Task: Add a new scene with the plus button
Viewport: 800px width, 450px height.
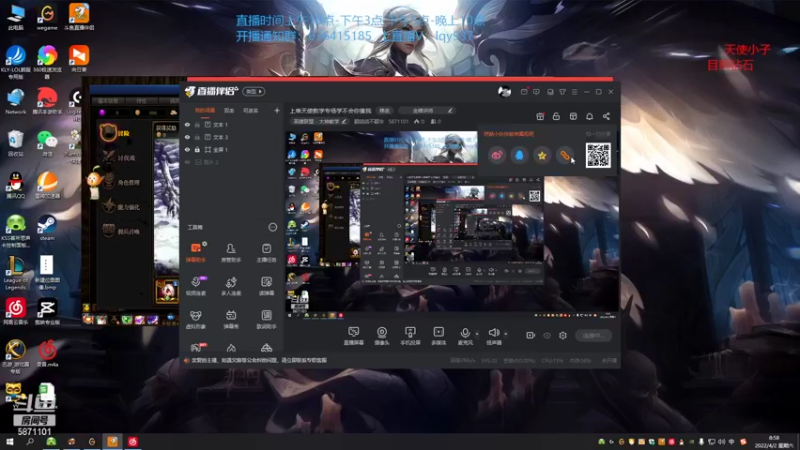Action: (277, 110)
